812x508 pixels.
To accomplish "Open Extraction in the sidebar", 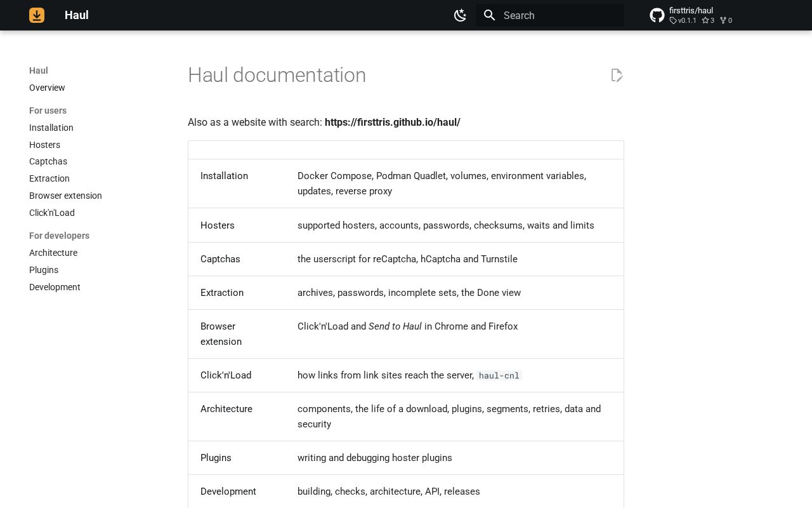I will coord(49,178).
